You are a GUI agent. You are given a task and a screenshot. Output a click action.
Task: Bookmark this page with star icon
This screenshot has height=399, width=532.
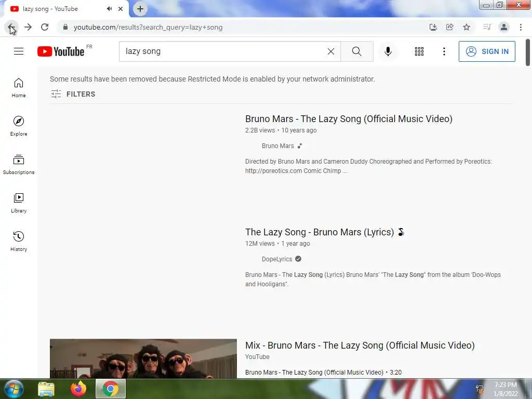(x=467, y=27)
